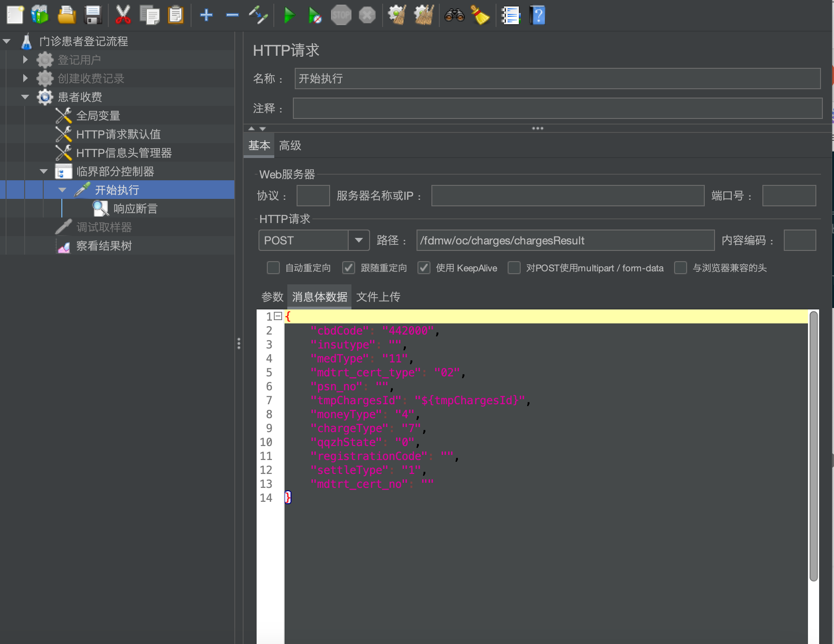This screenshot has height=644, width=834.
Task: Open the 消息体数据 tab
Action: 319,297
